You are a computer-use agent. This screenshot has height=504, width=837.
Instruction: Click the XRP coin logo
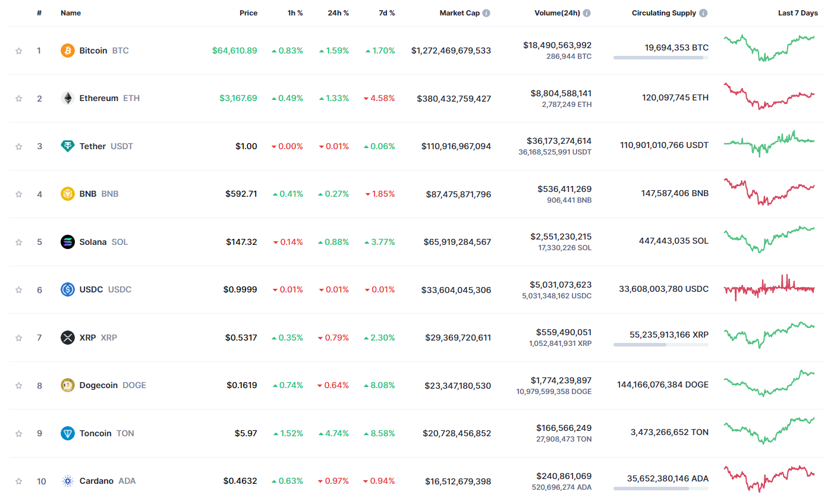click(68, 338)
